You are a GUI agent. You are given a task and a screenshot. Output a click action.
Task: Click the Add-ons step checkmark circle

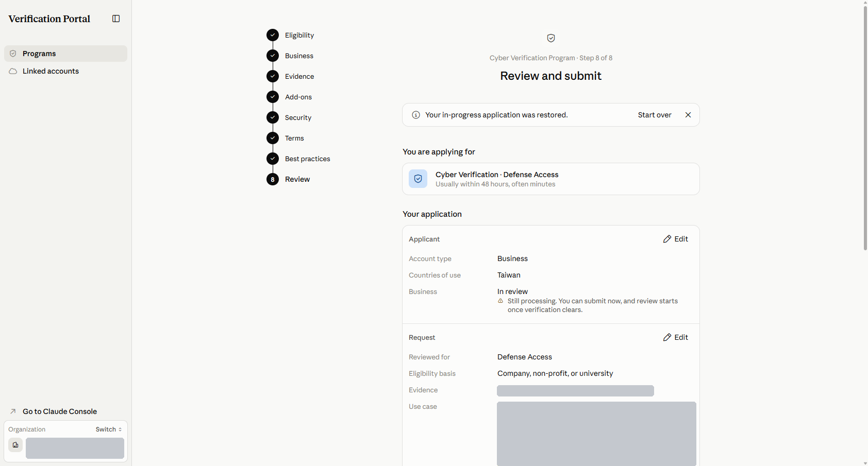pyautogui.click(x=273, y=97)
